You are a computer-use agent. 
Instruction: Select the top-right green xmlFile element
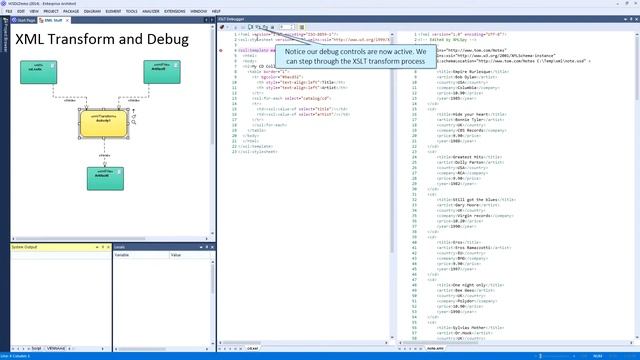(x=162, y=72)
